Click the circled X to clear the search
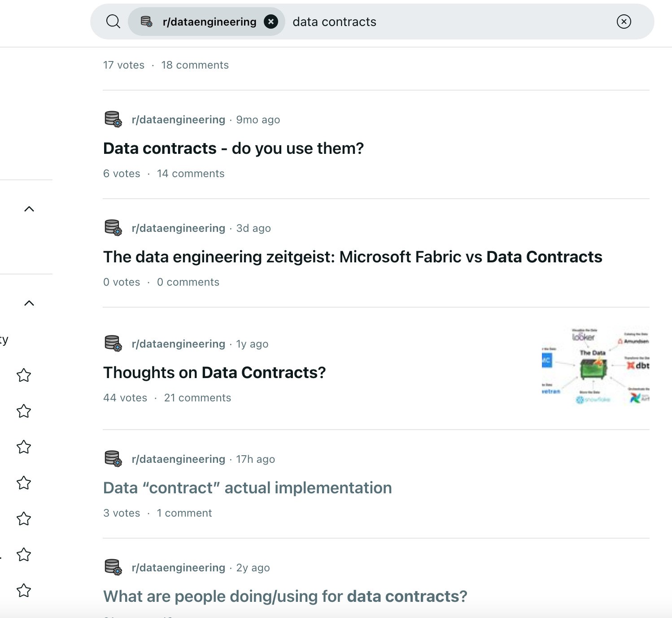This screenshot has width=672, height=618. [624, 21]
